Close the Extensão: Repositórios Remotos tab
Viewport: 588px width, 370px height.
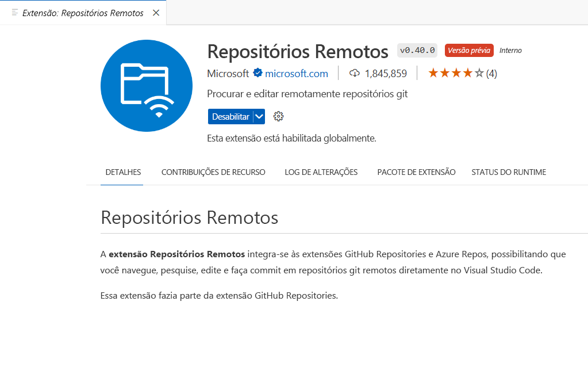[156, 12]
